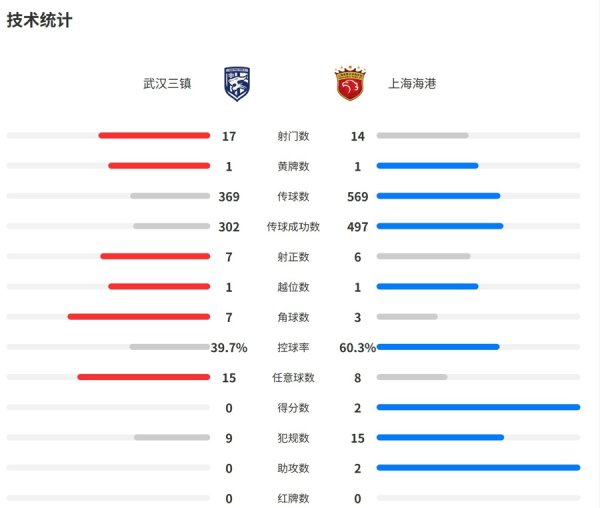The image size is (600, 508).
Task: Click the blue 569 passes bar
Action: (439, 196)
